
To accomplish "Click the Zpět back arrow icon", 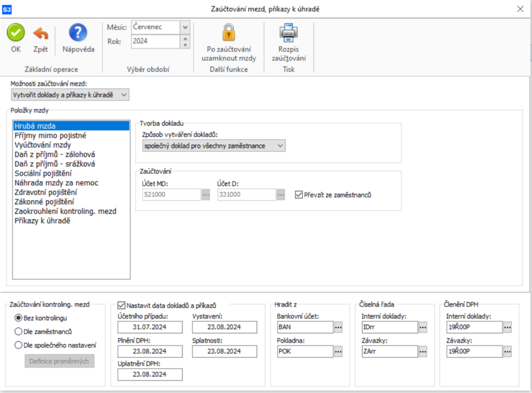I will 41,34.
